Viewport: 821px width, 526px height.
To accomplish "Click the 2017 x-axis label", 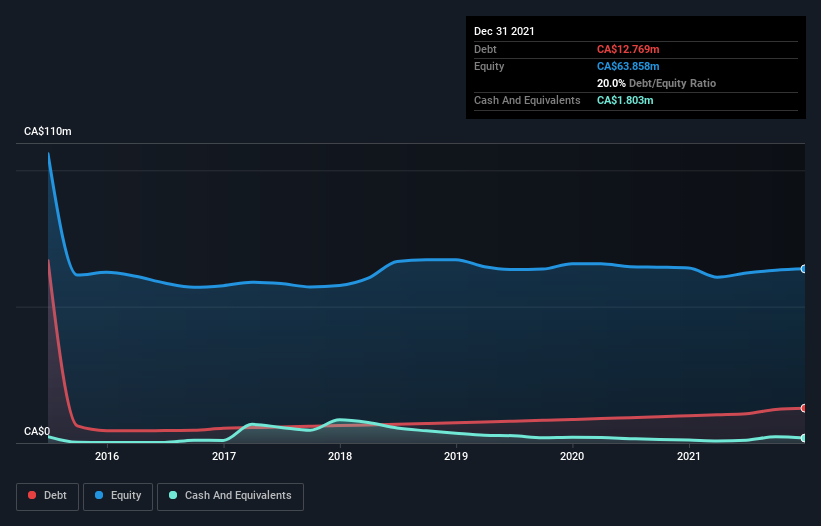I will [224, 456].
